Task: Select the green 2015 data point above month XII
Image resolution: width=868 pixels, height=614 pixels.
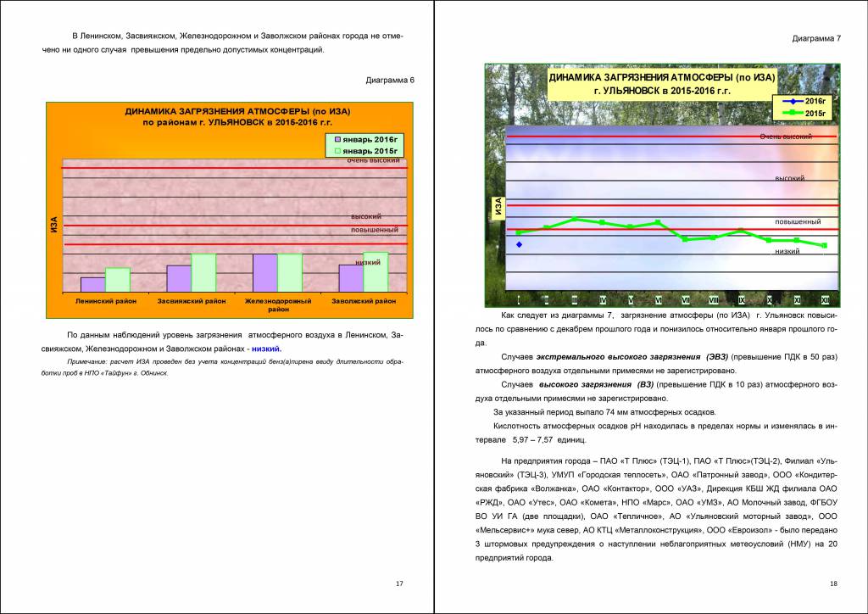Action: [x=825, y=245]
